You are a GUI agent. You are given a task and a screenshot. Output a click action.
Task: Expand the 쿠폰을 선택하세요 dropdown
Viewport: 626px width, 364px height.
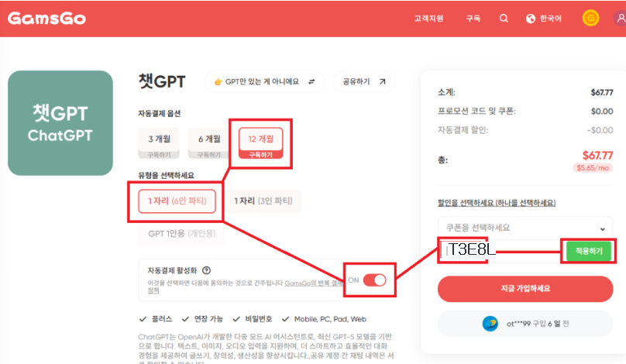pyautogui.click(x=525, y=228)
